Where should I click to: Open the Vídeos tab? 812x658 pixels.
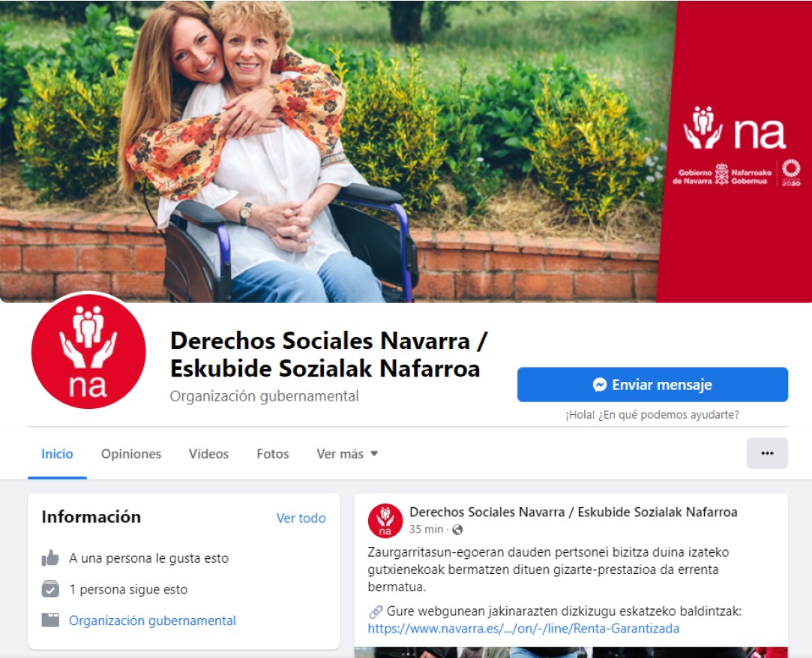click(x=208, y=454)
